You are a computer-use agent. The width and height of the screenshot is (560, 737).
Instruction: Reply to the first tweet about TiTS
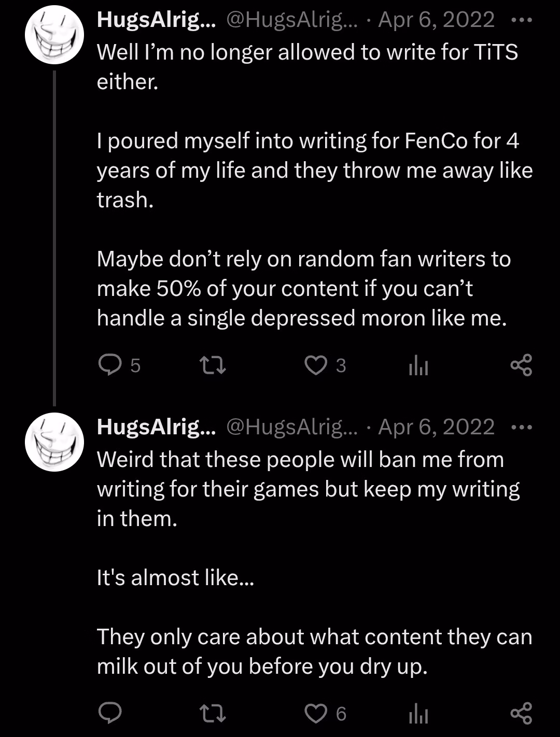click(x=110, y=365)
